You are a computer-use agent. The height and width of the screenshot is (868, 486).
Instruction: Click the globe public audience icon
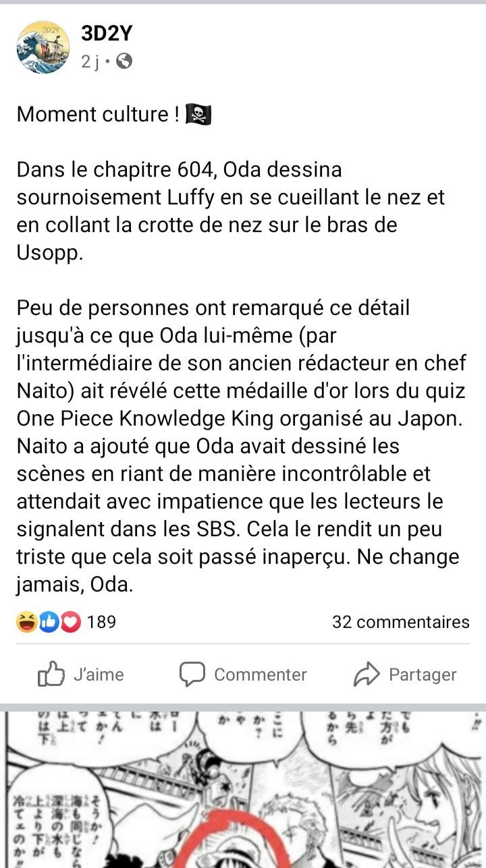tap(124, 62)
